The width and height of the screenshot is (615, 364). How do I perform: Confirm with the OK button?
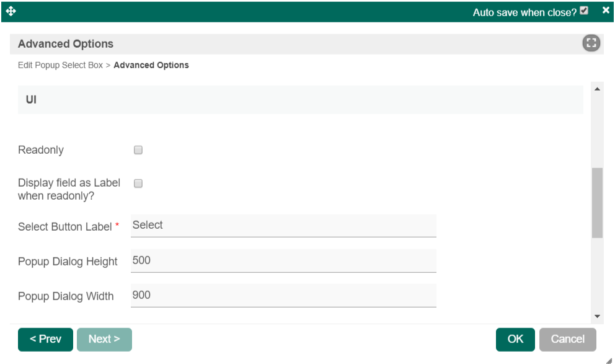(515, 339)
